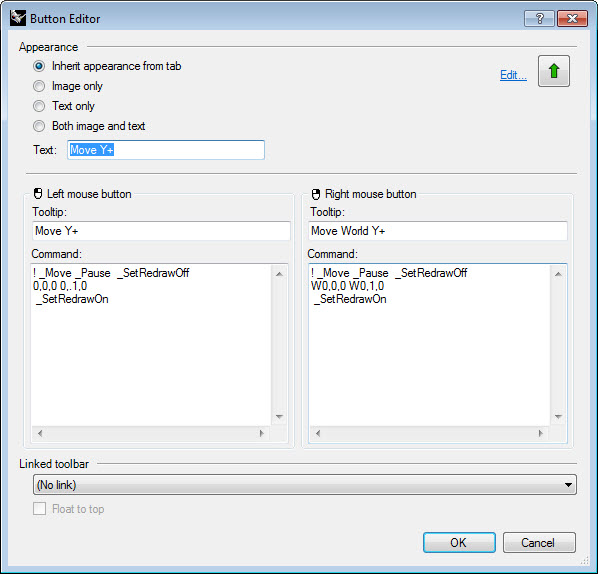Choose the Image only radio button

click(x=39, y=86)
